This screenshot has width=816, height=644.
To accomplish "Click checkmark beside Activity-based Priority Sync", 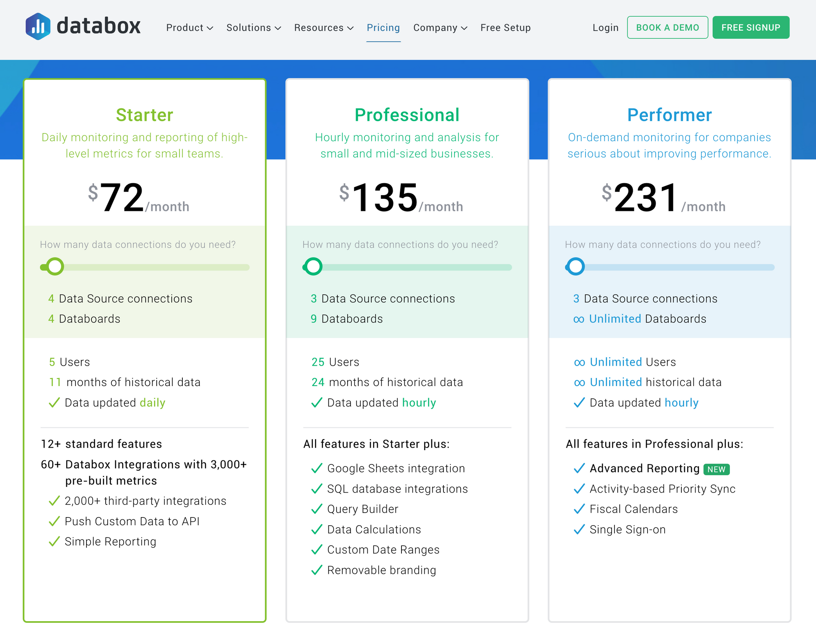I will coord(579,489).
